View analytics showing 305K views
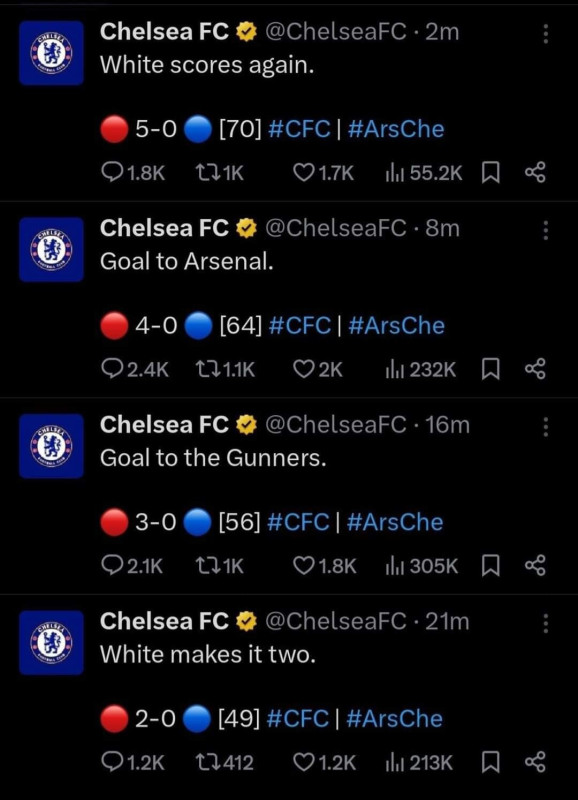Viewport: 578px width, 800px height. click(x=422, y=566)
